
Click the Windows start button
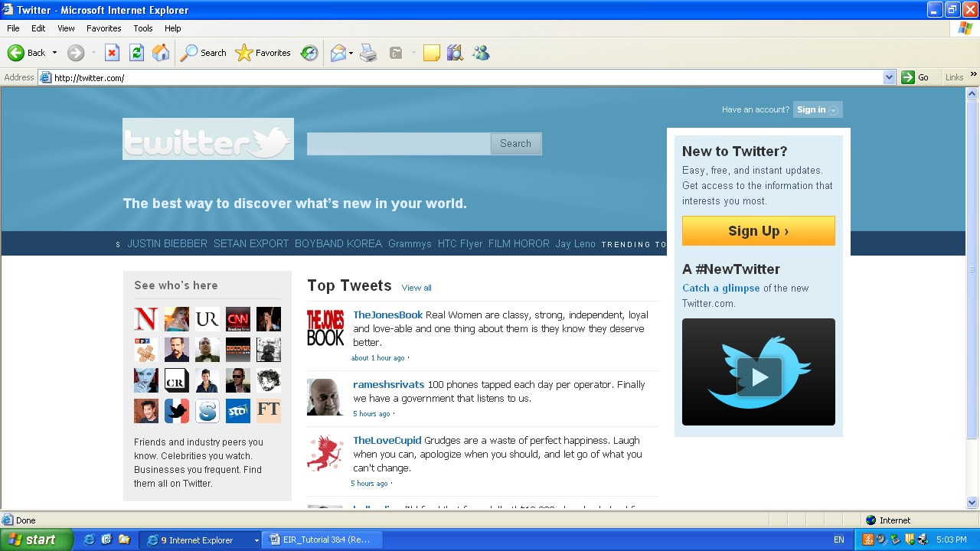tap(36, 540)
